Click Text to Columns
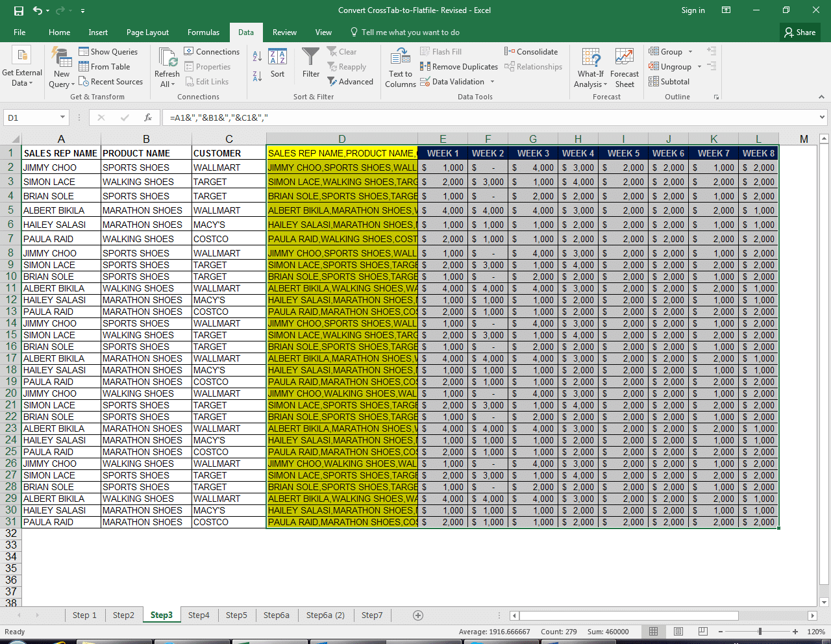This screenshot has height=644, width=831. click(x=401, y=68)
